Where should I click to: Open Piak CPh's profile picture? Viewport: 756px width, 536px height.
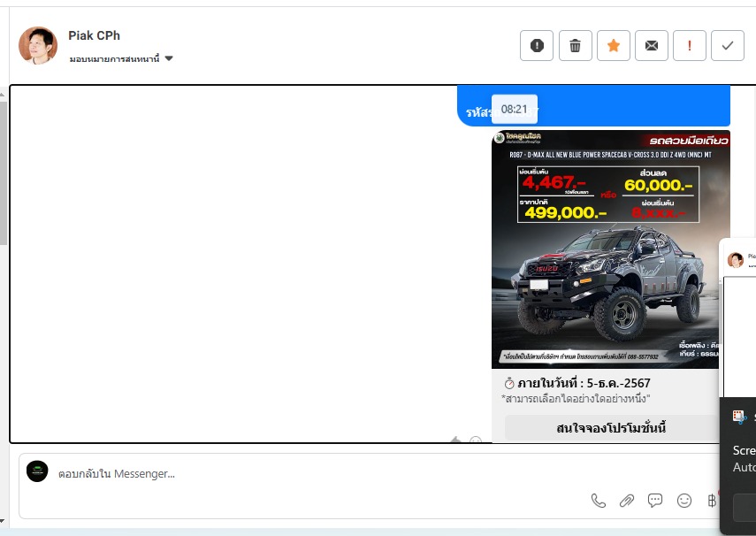38,45
